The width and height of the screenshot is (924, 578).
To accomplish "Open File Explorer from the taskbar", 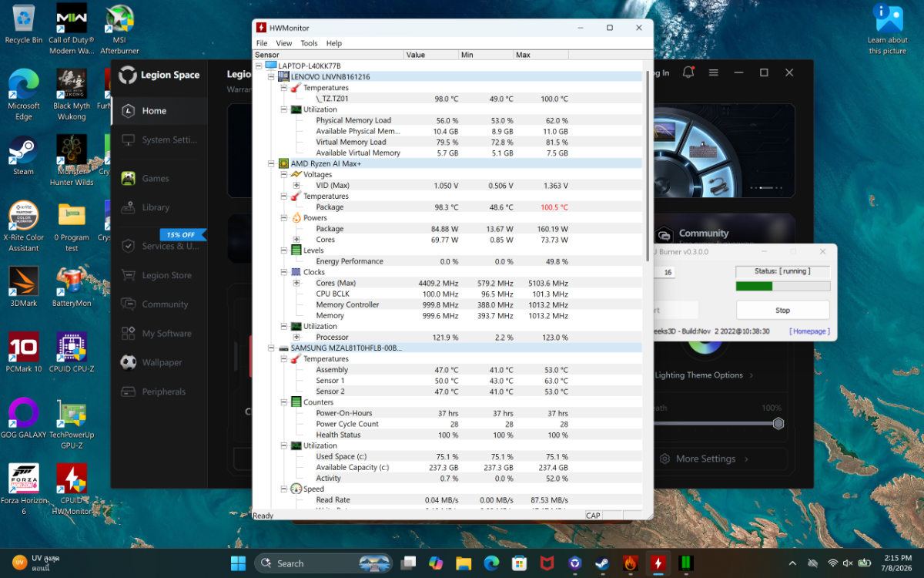I will pos(464,563).
